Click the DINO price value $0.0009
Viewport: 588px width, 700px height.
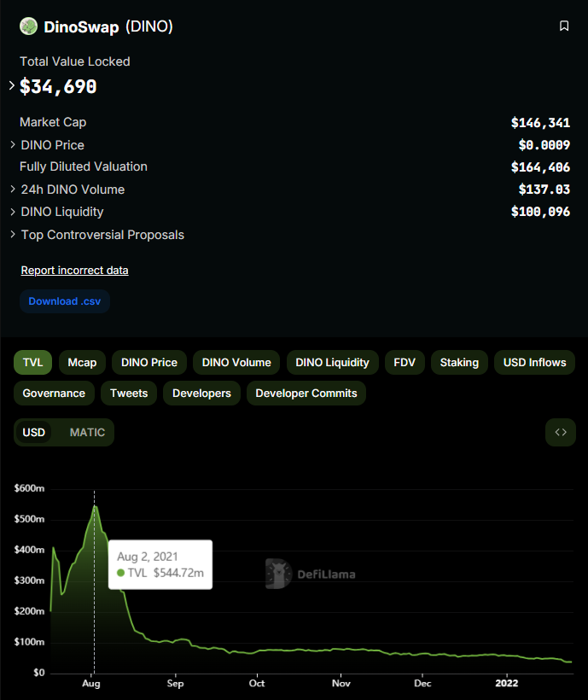(x=544, y=145)
